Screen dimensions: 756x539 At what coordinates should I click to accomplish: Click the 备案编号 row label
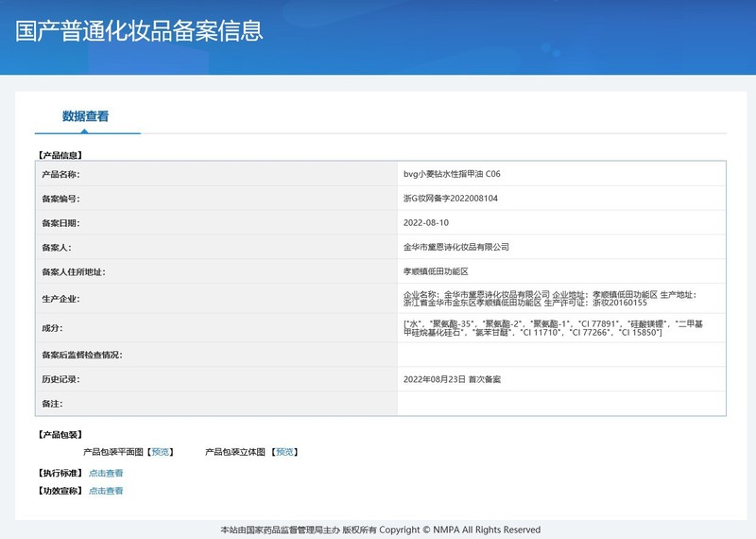[60, 199]
